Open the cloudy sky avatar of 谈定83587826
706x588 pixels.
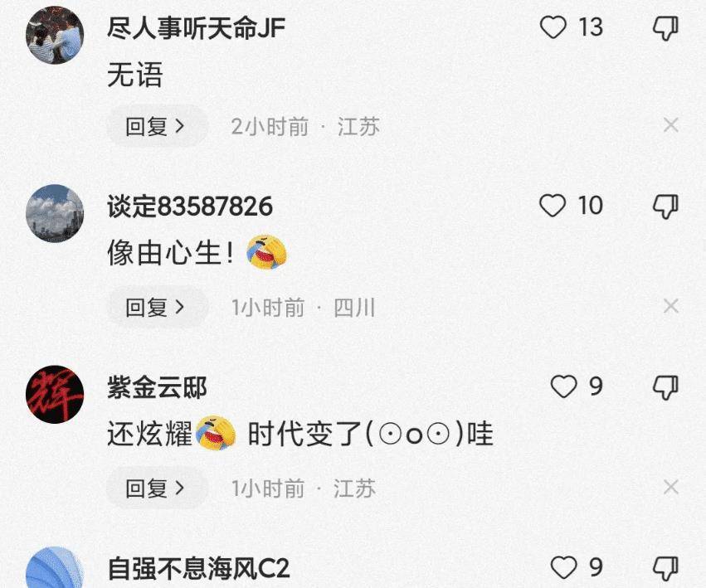55,213
